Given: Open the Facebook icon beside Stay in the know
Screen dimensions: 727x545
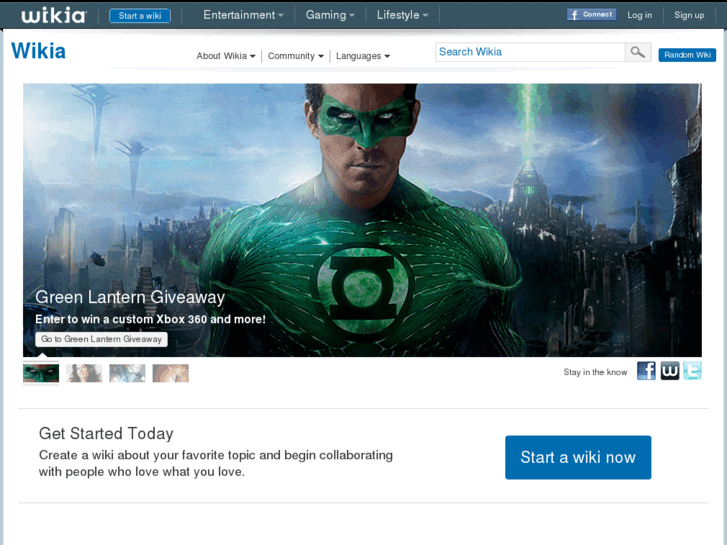Looking at the screenshot, I should tap(646, 371).
